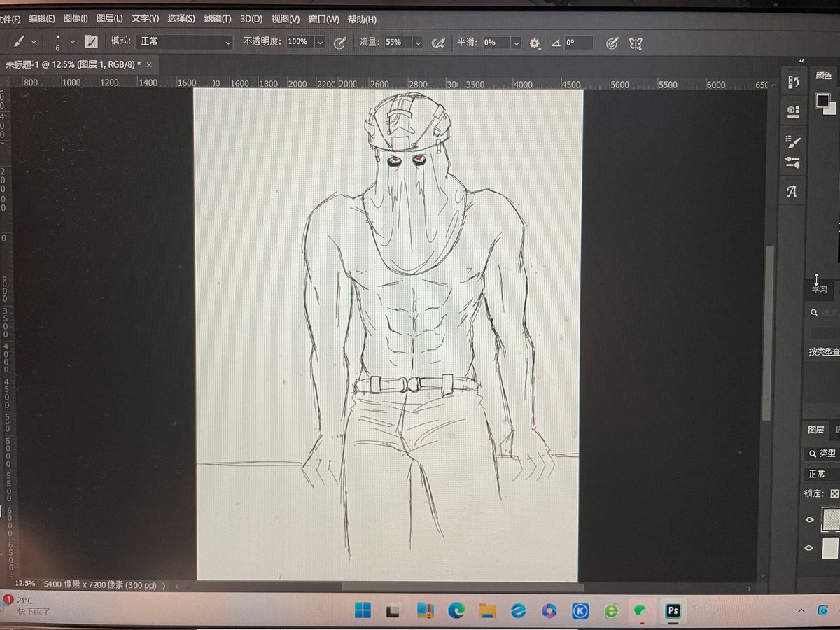Open the Brushes panel icon in dock
The width and height of the screenshot is (840, 630).
793,142
